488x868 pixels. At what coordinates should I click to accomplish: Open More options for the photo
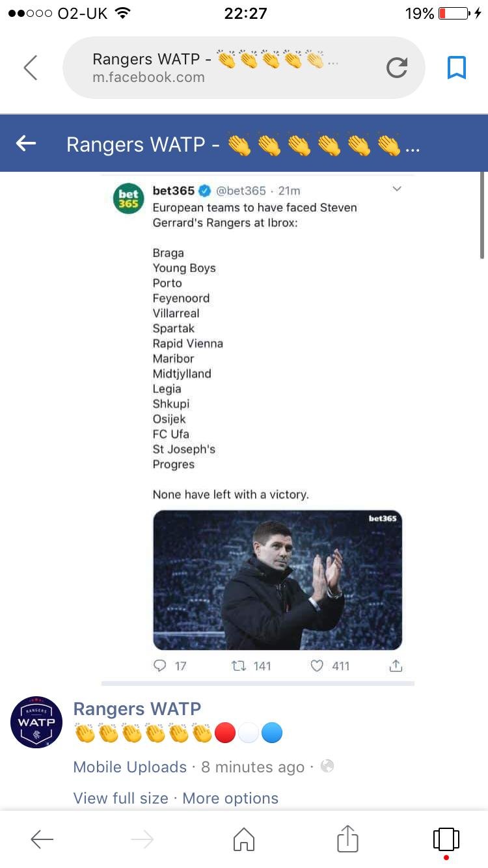coord(230,798)
